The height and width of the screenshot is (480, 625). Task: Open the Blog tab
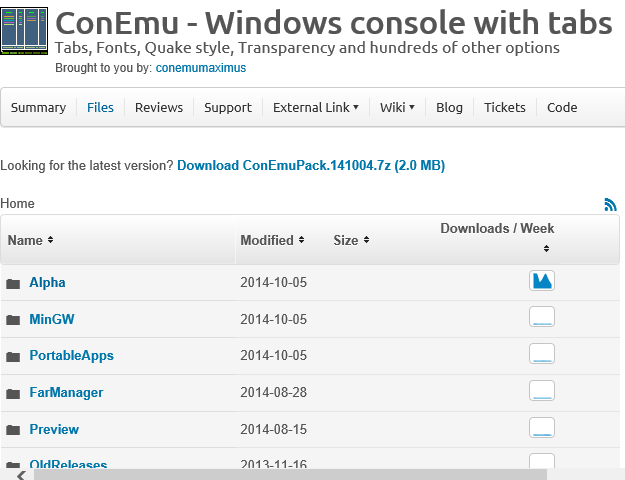click(x=449, y=108)
